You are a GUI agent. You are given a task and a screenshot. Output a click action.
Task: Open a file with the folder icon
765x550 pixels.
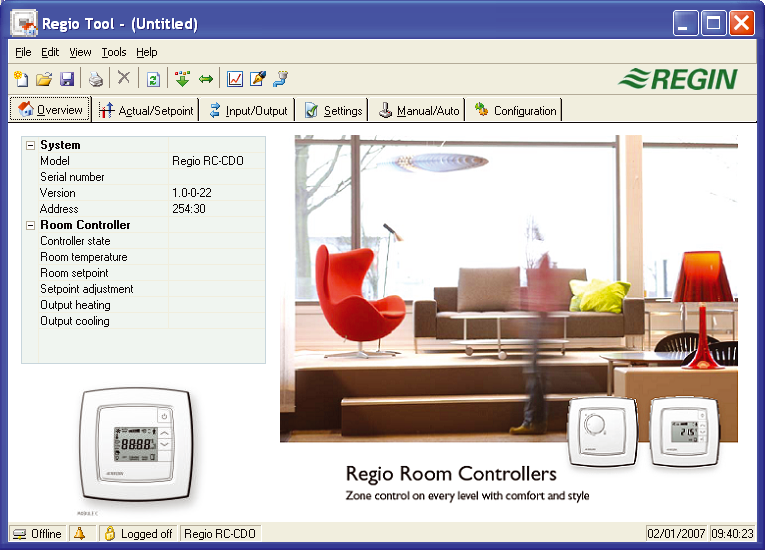pyautogui.click(x=44, y=79)
